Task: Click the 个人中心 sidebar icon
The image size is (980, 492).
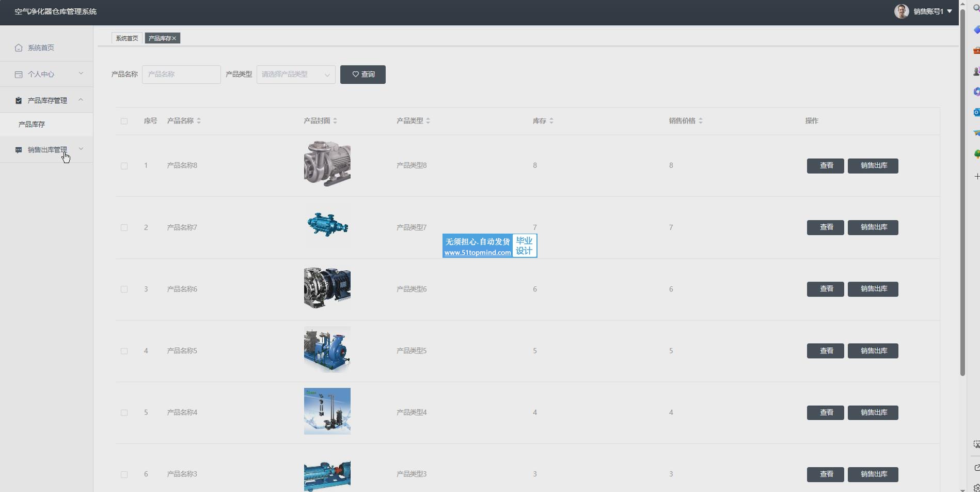Action: 19,74
